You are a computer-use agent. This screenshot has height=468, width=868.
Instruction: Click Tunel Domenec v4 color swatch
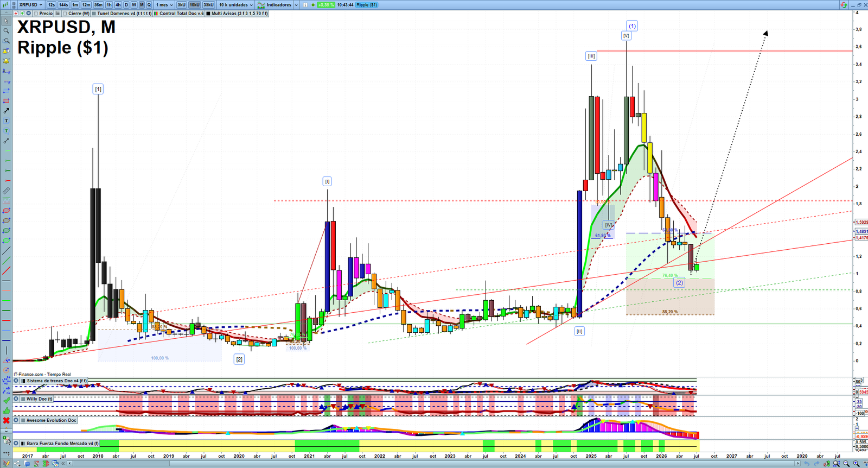coord(94,13)
